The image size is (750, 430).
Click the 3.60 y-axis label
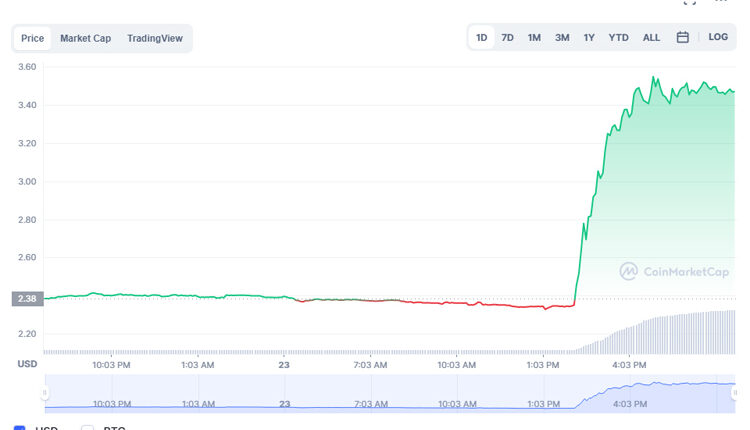27,67
